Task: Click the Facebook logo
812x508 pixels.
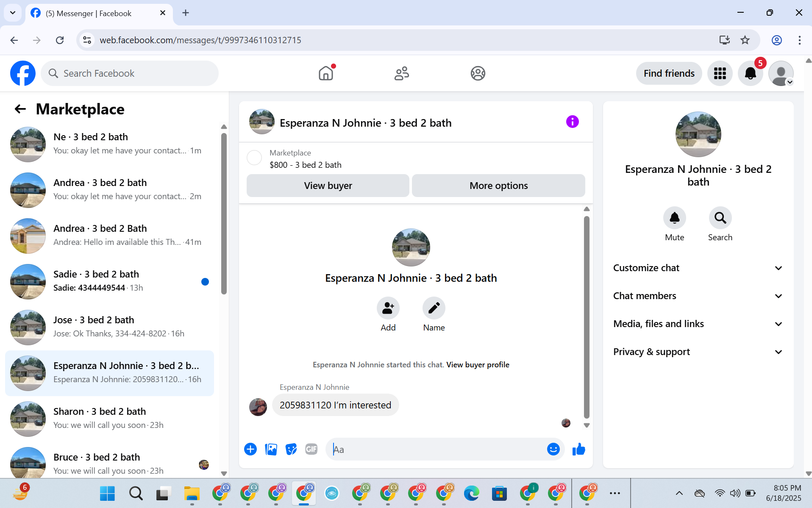Action: coord(23,73)
